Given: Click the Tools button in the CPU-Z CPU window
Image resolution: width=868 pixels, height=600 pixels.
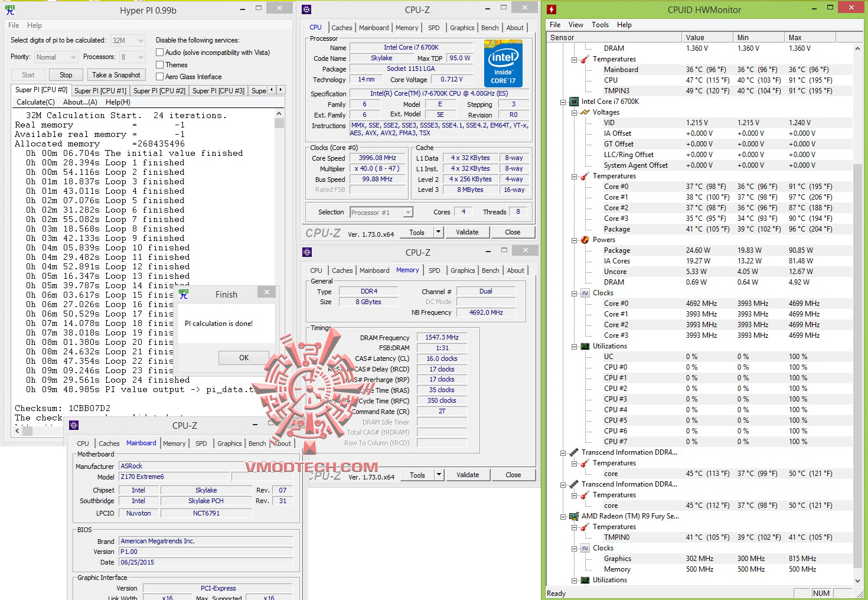Looking at the screenshot, I should tap(417, 232).
